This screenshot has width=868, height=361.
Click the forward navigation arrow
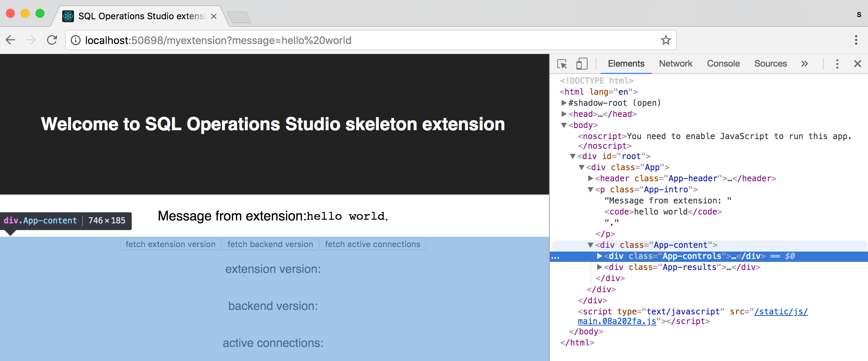[x=31, y=40]
